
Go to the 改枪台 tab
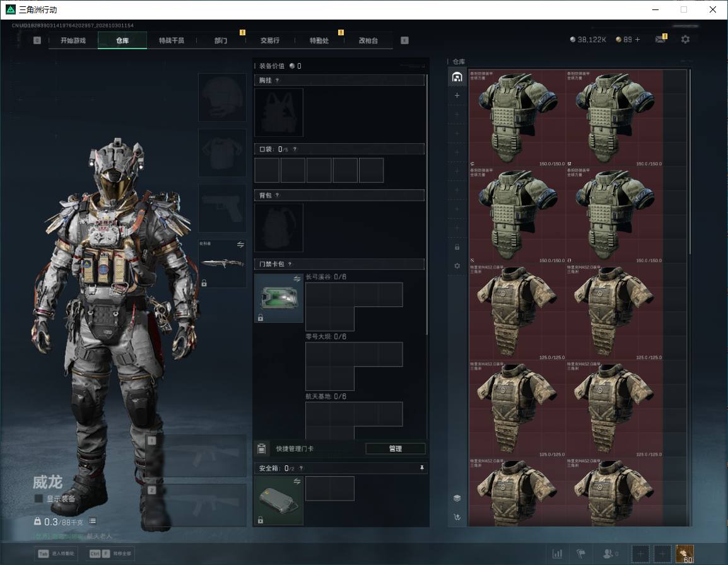pyautogui.click(x=368, y=40)
